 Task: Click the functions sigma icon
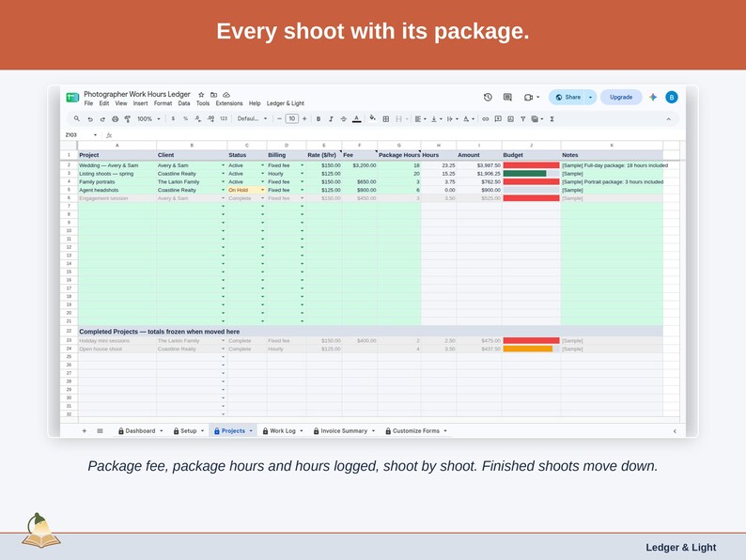552,119
